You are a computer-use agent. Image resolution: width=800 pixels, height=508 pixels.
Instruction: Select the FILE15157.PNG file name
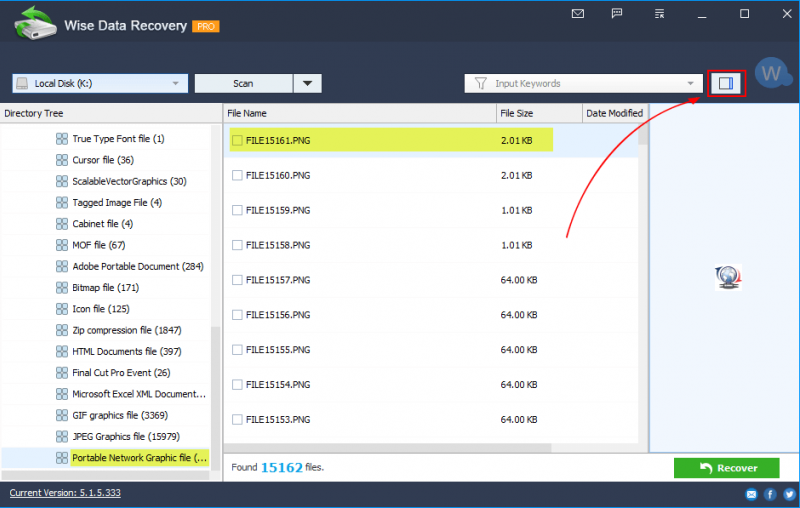pyautogui.click(x=278, y=280)
